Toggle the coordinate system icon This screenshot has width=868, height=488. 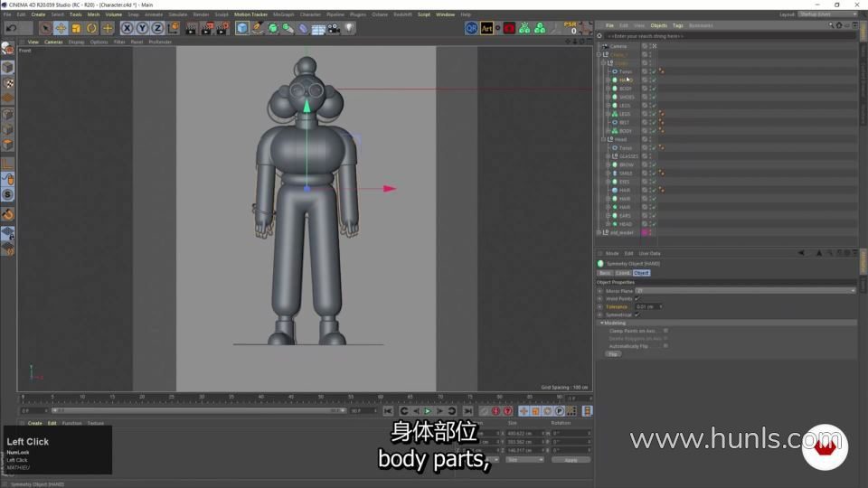[x=174, y=28]
